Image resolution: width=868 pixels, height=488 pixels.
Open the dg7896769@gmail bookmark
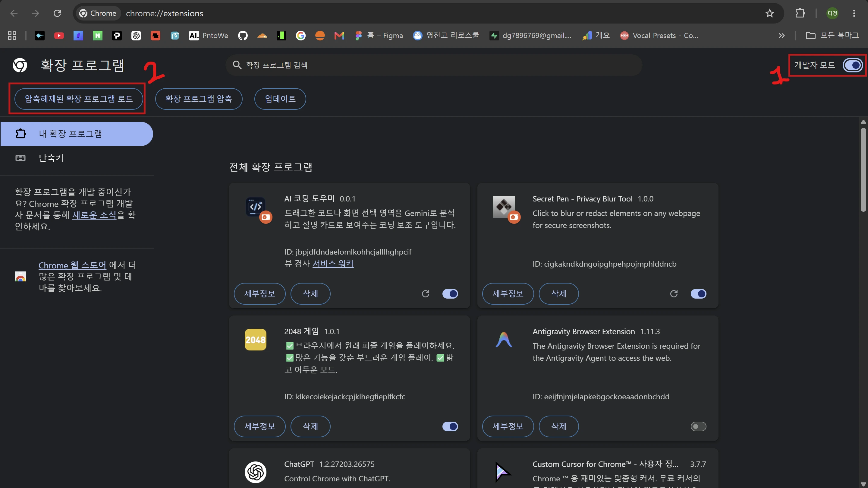531,35
